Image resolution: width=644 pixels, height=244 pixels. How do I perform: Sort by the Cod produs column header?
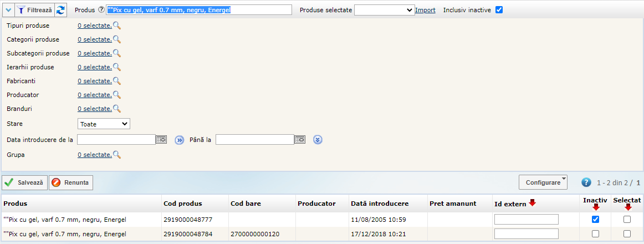coord(182,204)
